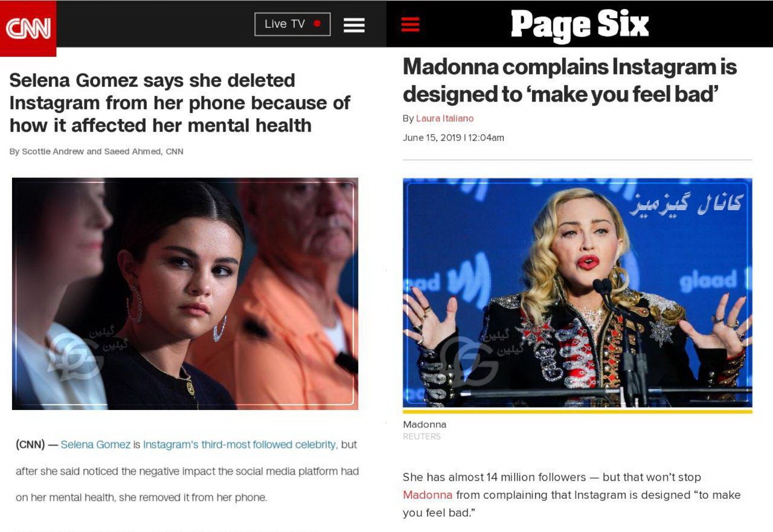The width and height of the screenshot is (773, 532).
Task: Open the Selena Gomez link
Action: point(95,444)
